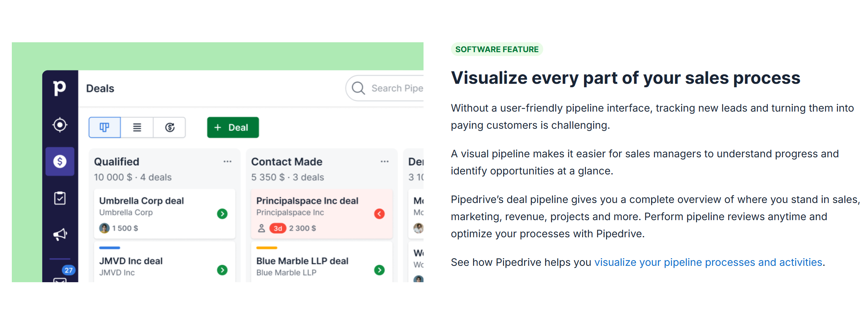Click green arrow on Blue Marble LLP deal
This screenshot has height=326, width=868.
click(379, 270)
